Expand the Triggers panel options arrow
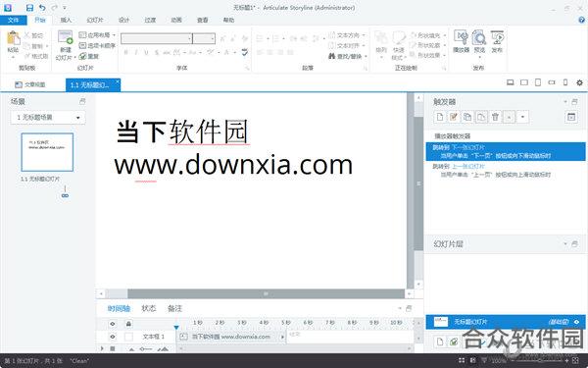 tap(565, 102)
